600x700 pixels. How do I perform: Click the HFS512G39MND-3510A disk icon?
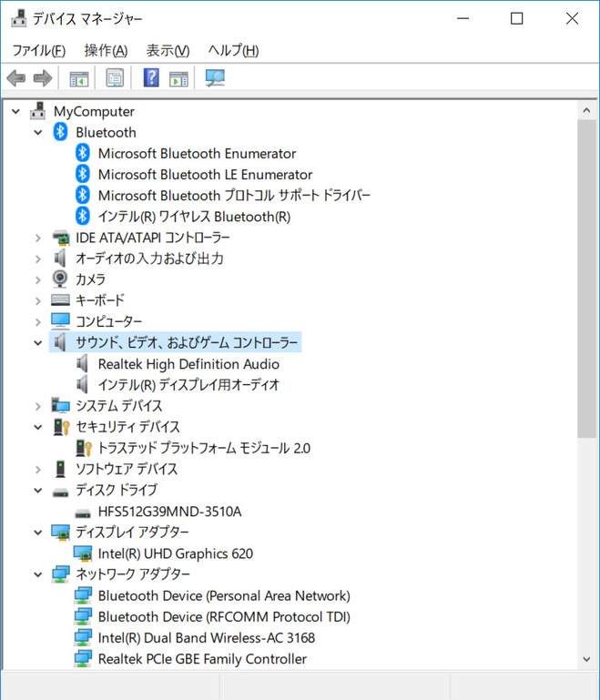[83, 513]
